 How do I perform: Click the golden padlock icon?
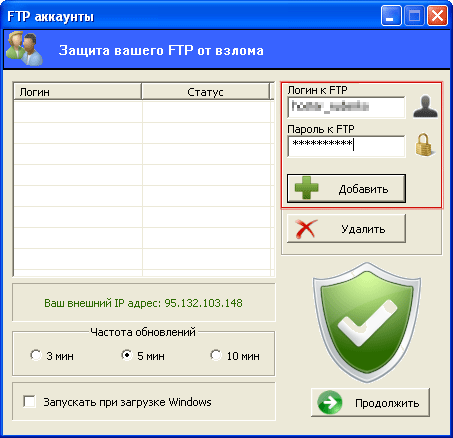tap(425, 145)
